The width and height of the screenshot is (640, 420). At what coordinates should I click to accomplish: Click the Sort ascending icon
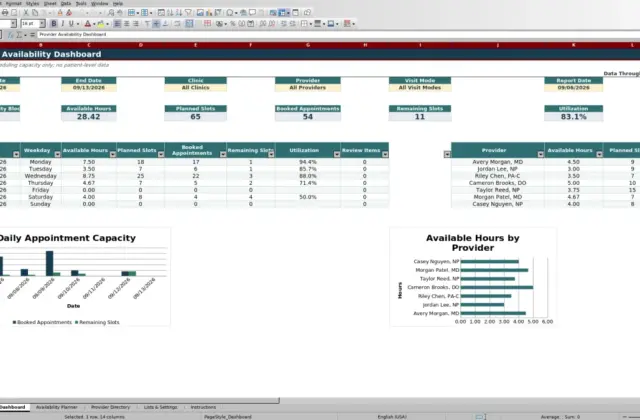tap(170, 13)
